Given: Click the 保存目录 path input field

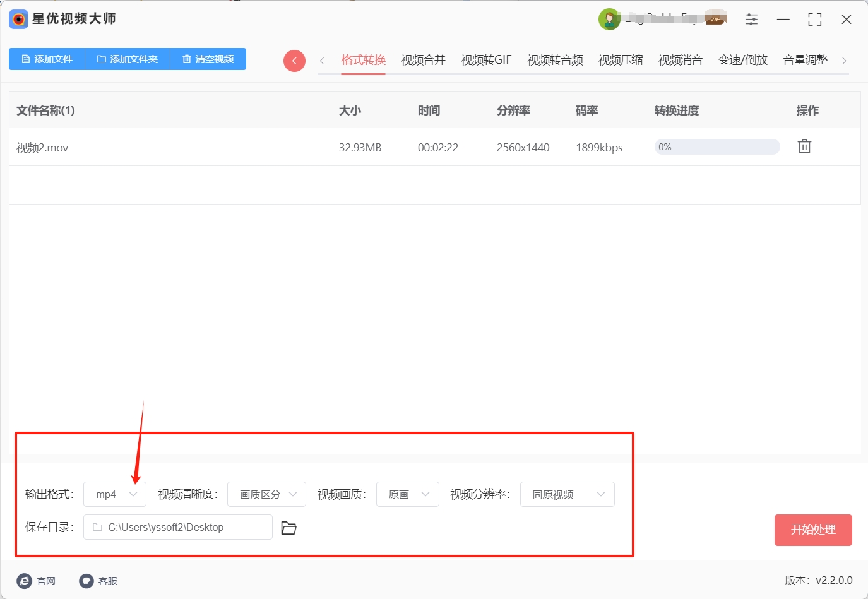Looking at the screenshot, I should pos(178,527).
